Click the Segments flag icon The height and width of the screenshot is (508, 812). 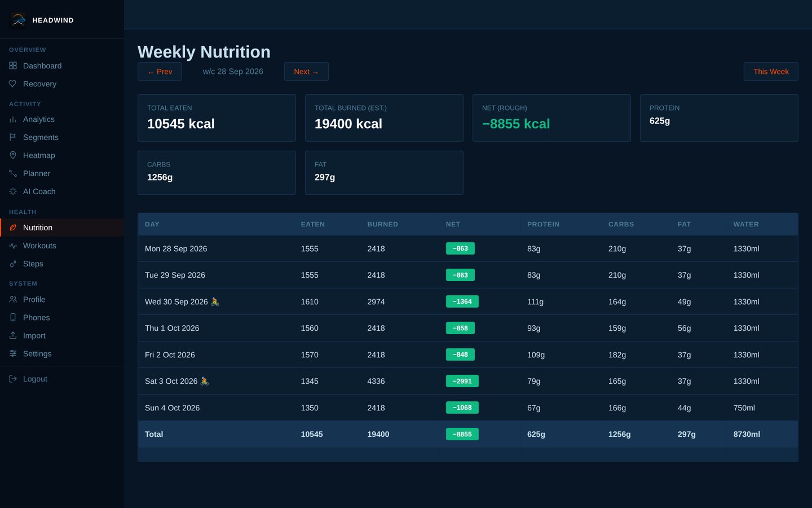coord(13,138)
